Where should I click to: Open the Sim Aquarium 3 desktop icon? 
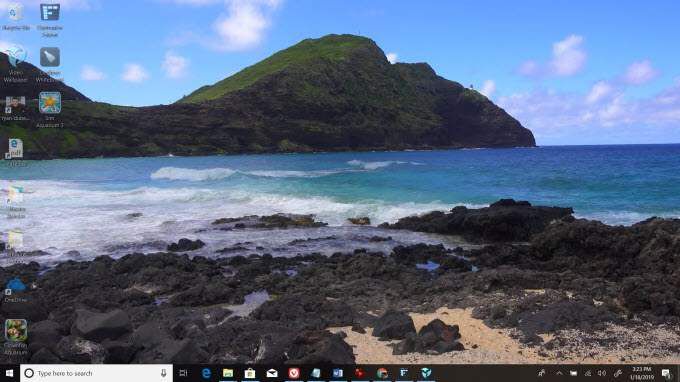tap(50, 109)
